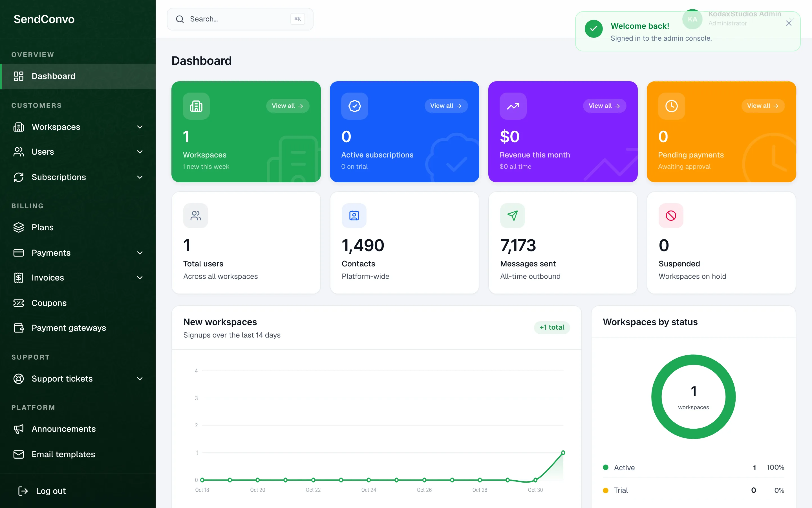812x508 pixels.
Task: Click the Messages sent paper plane icon
Action: 512,215
